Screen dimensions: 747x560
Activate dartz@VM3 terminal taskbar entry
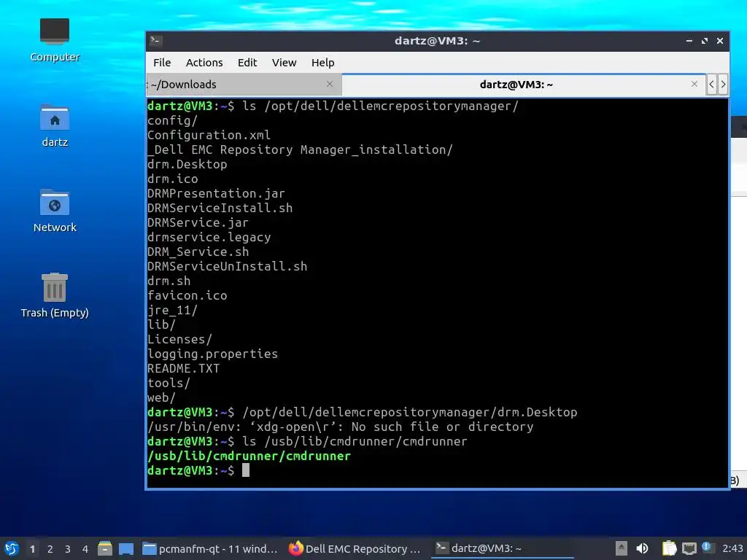point(502,548)
